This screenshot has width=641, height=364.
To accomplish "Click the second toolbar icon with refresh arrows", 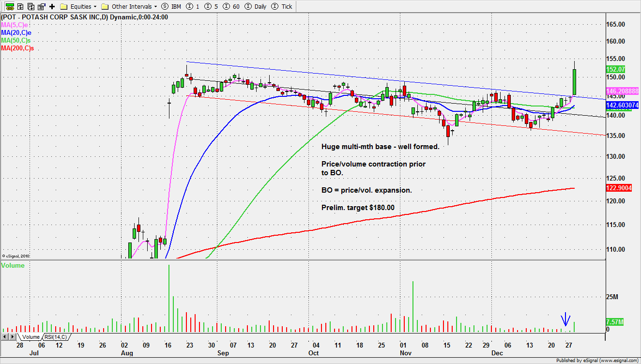I will [20, 6].
